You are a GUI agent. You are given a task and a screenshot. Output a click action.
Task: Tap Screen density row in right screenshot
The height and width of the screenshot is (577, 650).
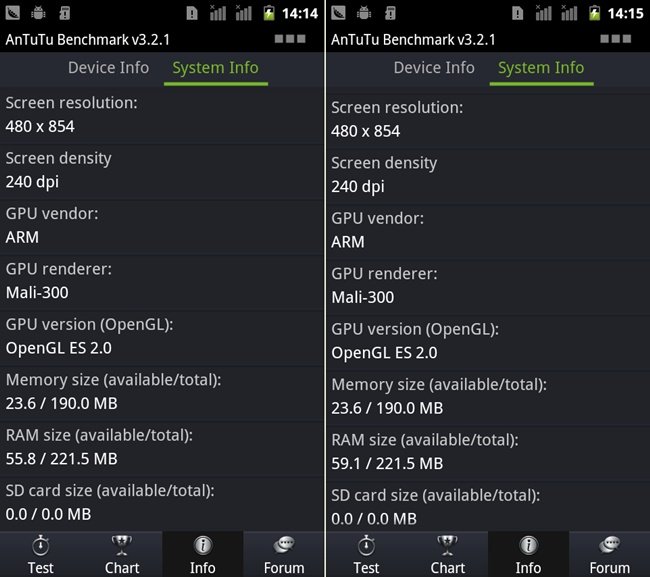point(488,174)
